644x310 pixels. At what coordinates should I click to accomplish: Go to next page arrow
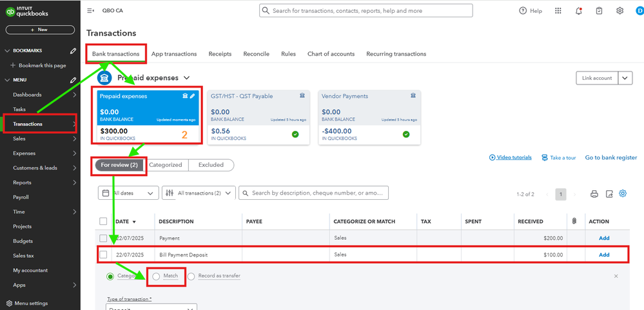(x=574, y=194)
